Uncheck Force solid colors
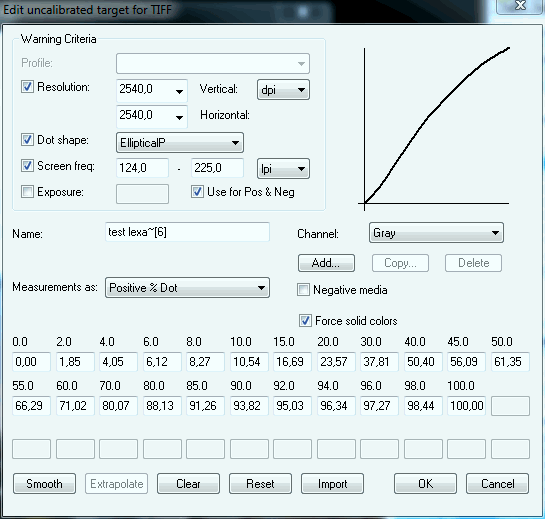545x519 pixels. point(305,321)
